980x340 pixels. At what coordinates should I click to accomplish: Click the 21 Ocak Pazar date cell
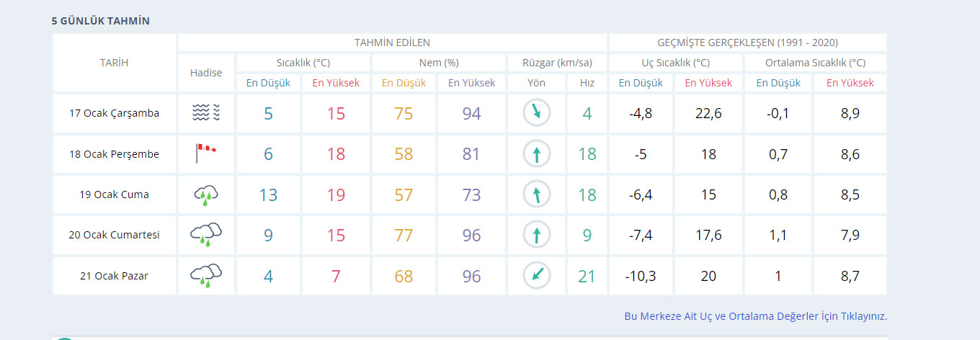tap(114, 276)
